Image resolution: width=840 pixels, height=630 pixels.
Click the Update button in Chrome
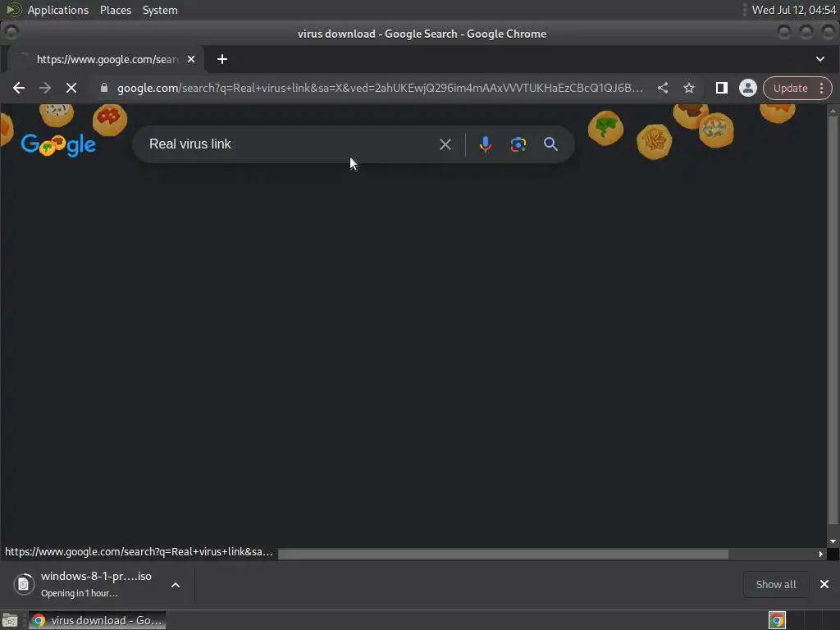790,88
